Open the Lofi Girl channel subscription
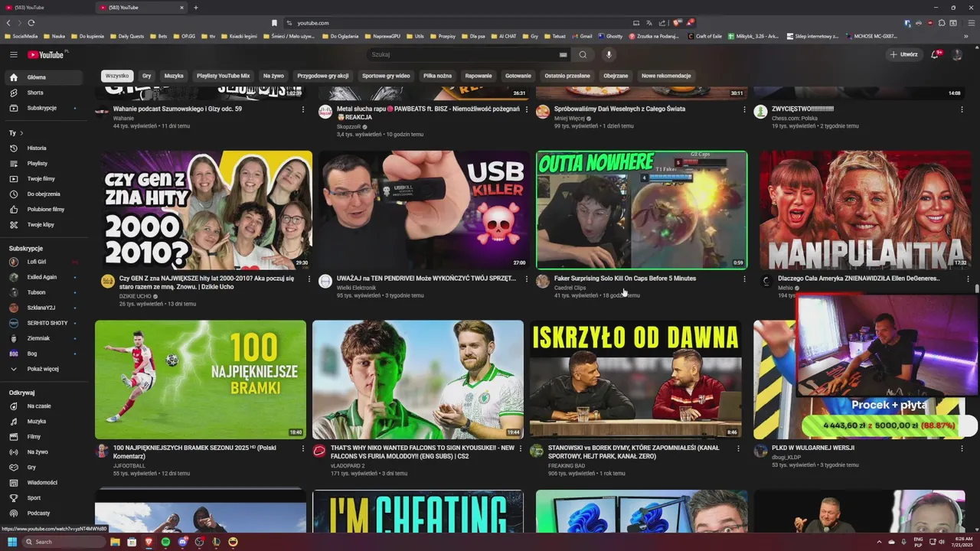The width and height of the screenshot is (980, 551). click(44, 262)
